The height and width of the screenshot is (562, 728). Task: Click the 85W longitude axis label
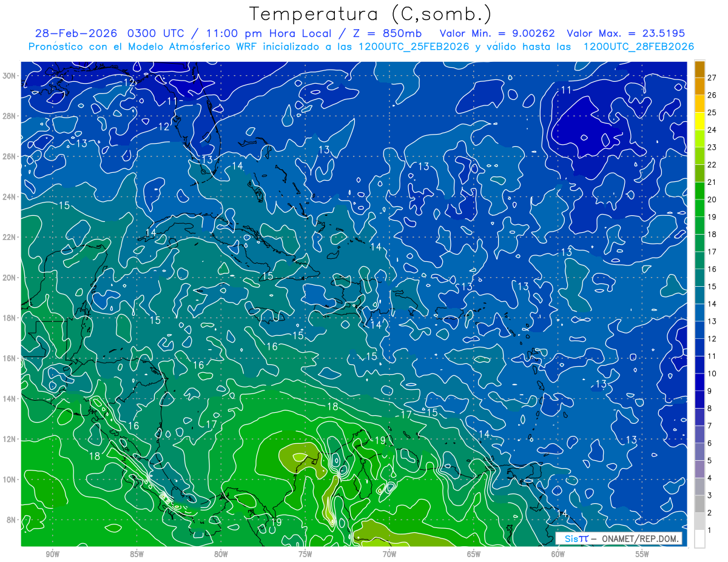[x=137, y=554]
